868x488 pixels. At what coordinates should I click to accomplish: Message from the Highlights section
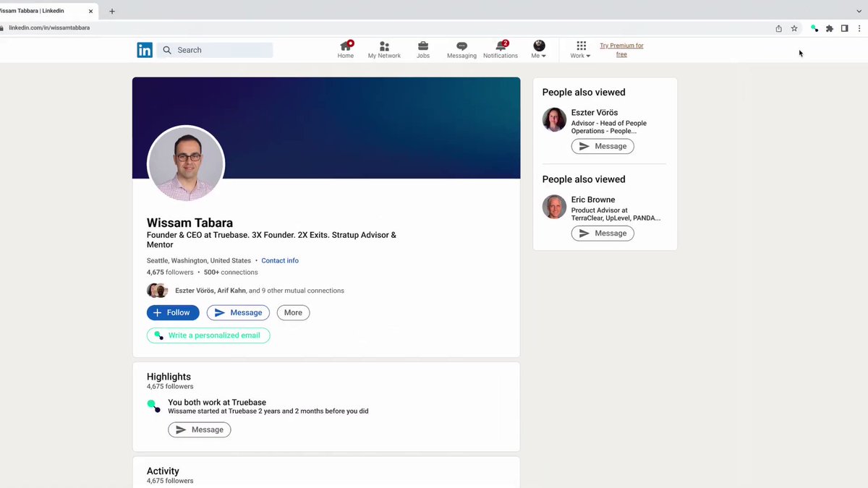pos(200,429)
